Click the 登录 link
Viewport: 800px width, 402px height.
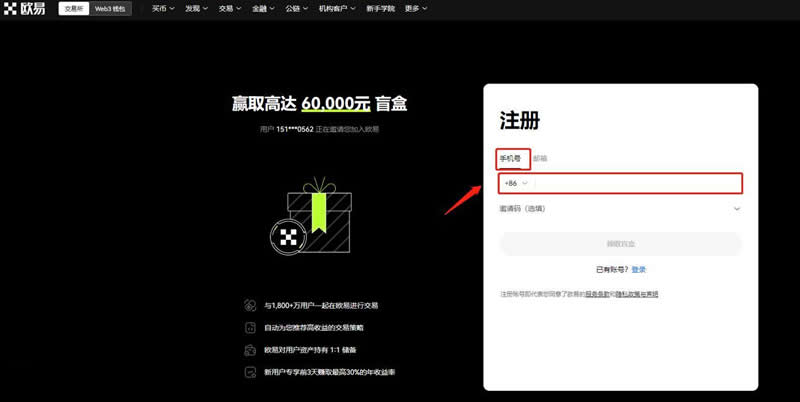(x=639, y=269)
